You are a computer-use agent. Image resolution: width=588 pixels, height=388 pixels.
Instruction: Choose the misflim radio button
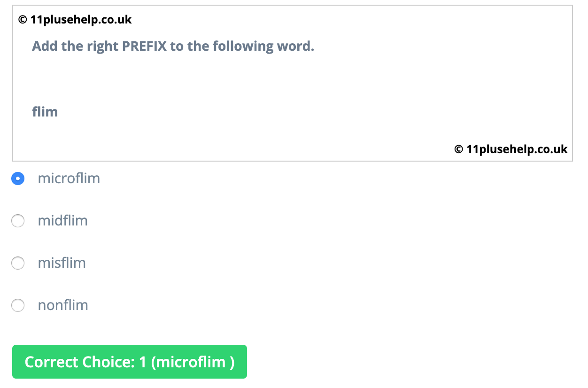(x=18, y=263)
